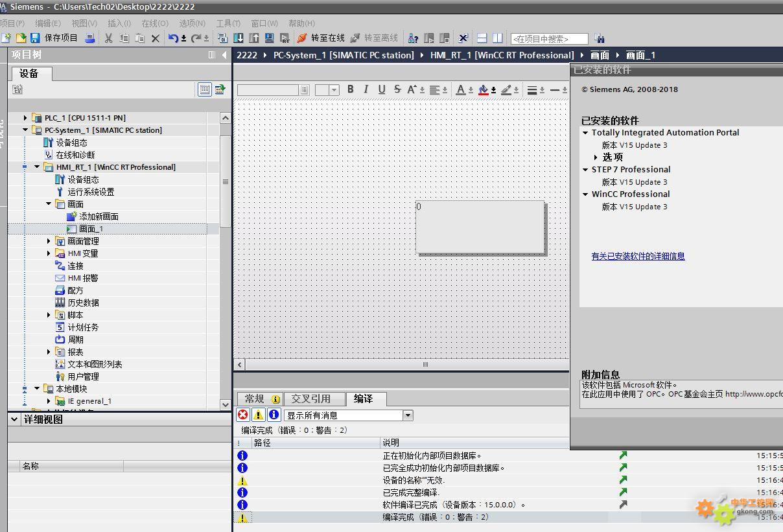783x532 pixels.
Task: Click the project search field
Action: [549, 39]
